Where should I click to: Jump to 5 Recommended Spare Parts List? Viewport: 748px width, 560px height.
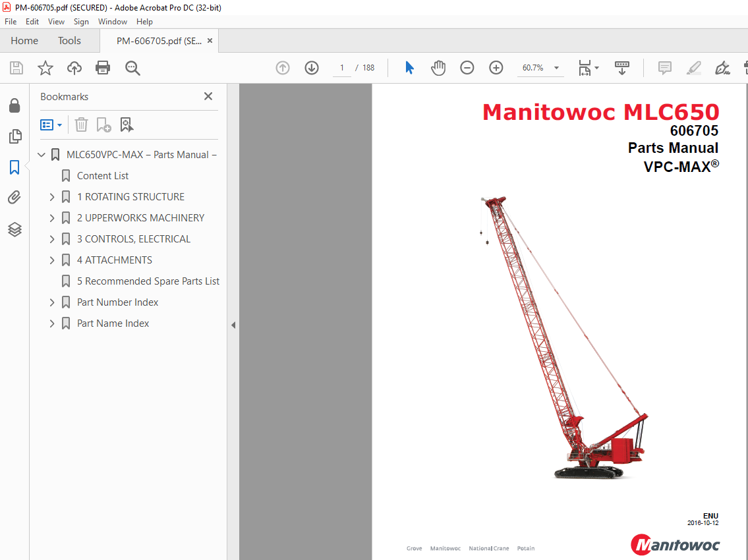coord(148,281)
